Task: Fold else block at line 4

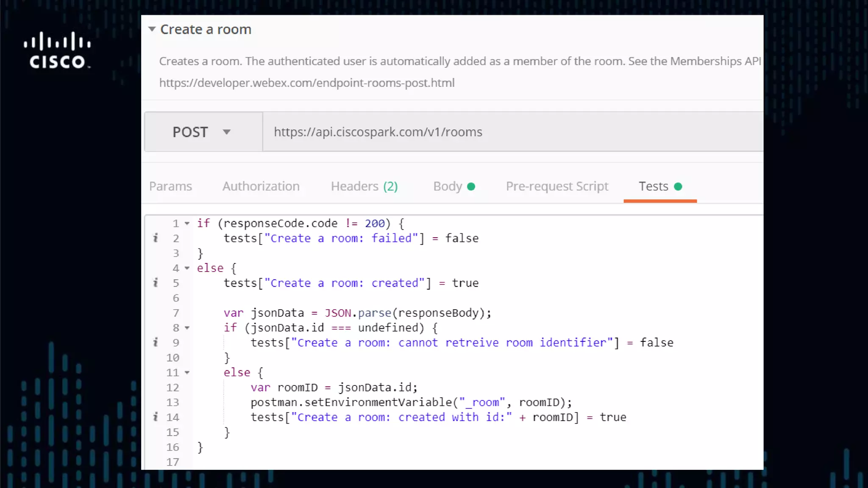Action: tap(187, 268)
